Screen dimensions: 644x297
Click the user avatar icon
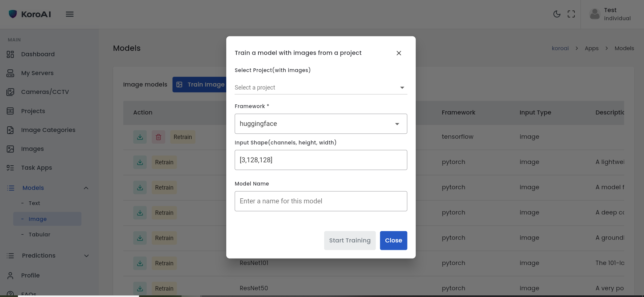[x=595, y=14]
